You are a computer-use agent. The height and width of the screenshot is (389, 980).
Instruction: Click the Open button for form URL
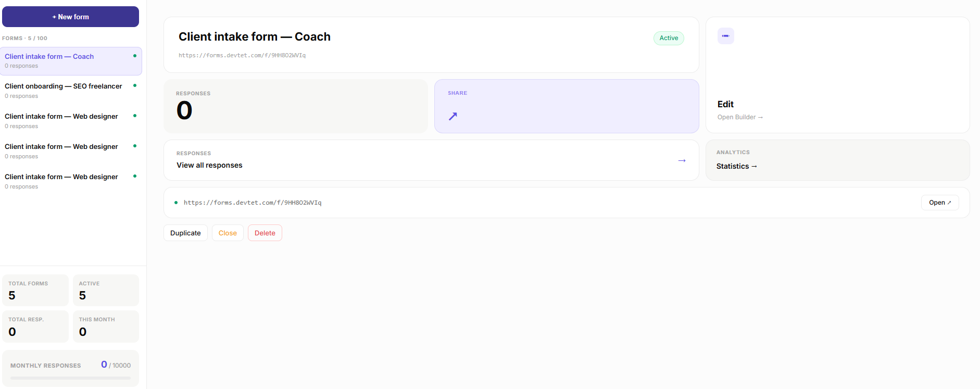click(940, 203)
